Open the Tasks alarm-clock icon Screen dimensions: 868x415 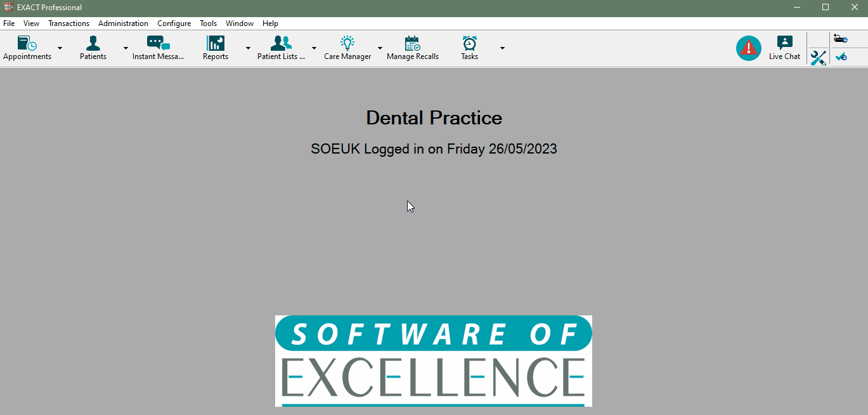pos(470,48)
